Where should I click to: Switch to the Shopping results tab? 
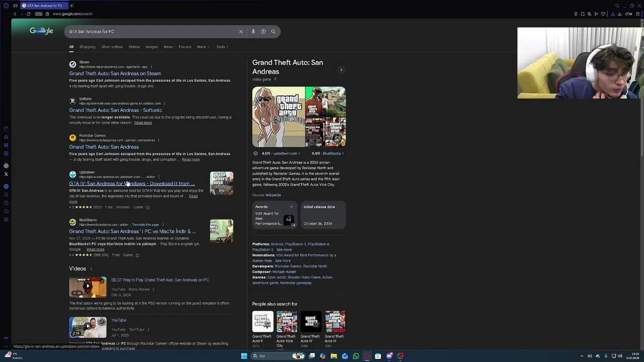click(87, 47)
